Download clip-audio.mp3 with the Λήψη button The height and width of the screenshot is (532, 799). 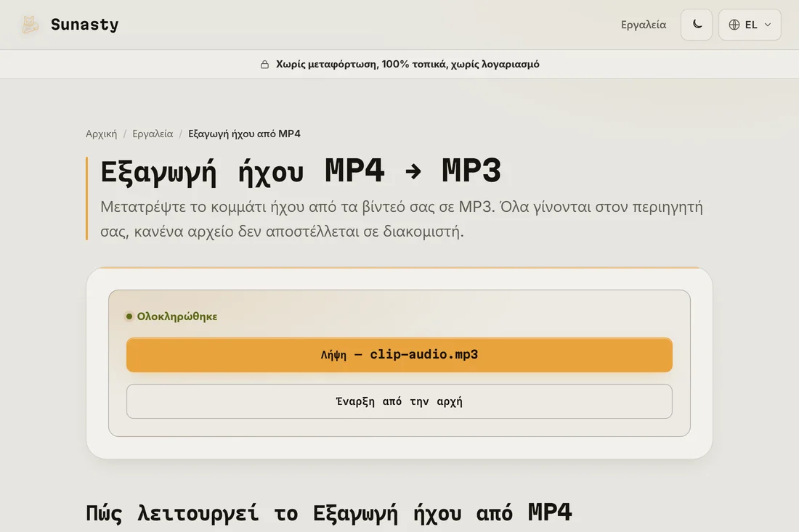tap(399, 355)
